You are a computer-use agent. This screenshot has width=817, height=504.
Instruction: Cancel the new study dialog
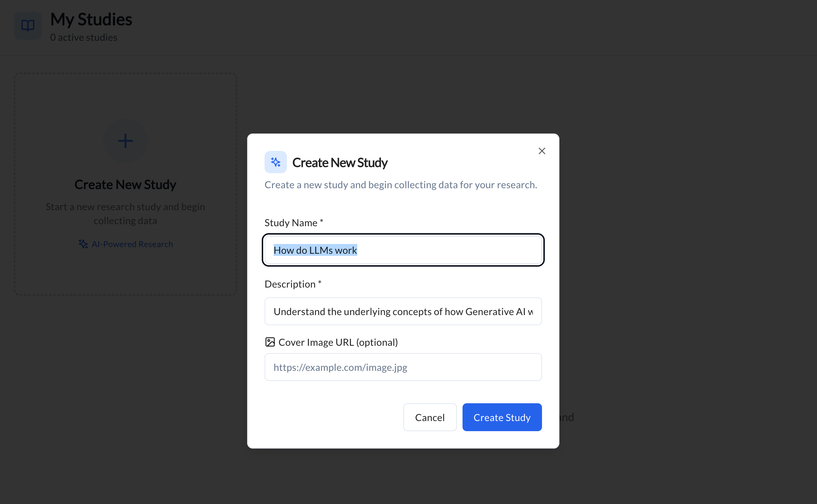429,417
